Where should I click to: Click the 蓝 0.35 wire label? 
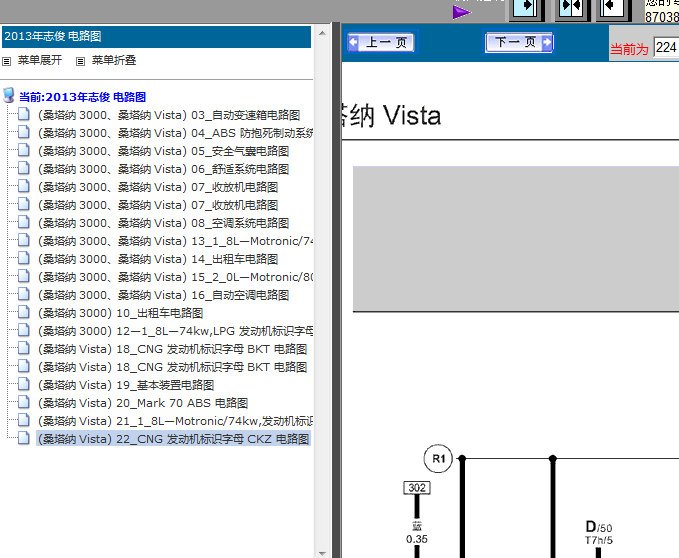click(x=417, y=533)
